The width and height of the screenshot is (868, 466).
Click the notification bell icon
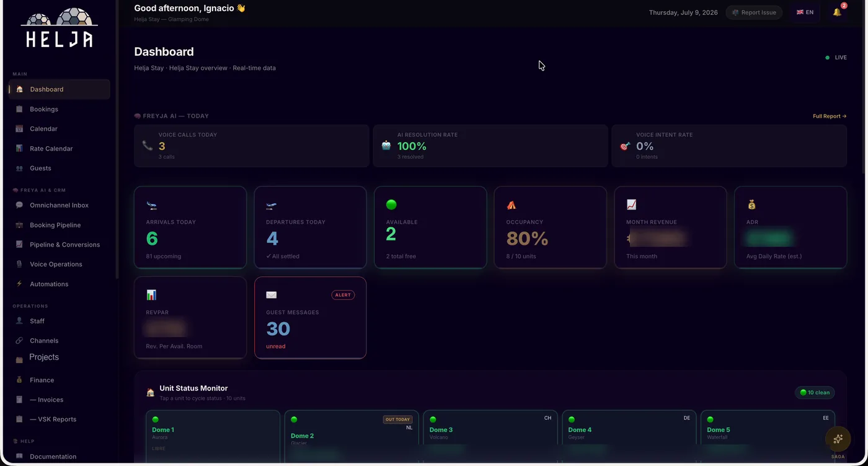[837, 12]
